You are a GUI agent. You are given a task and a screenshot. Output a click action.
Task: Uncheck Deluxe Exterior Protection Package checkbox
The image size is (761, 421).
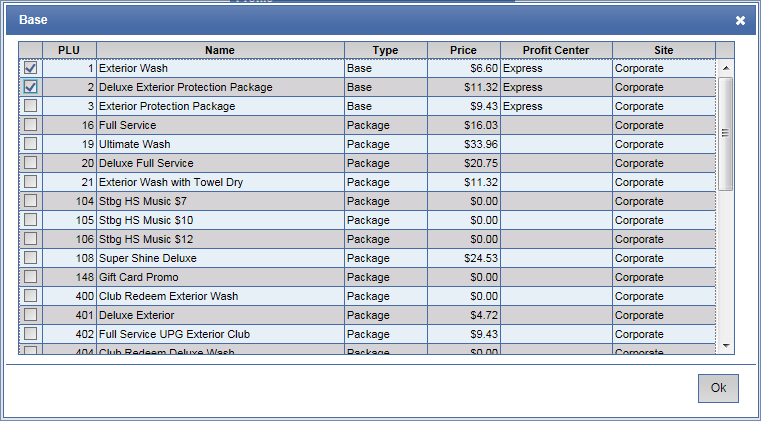(31, 87)
